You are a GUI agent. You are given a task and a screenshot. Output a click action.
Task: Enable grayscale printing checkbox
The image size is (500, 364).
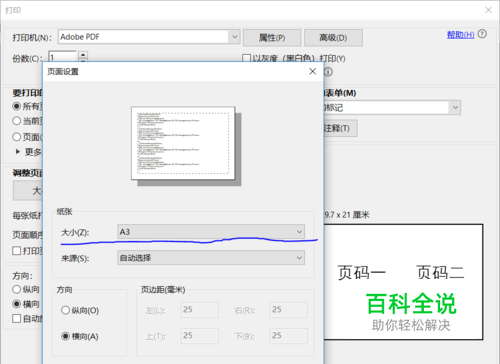click(246, 59)
